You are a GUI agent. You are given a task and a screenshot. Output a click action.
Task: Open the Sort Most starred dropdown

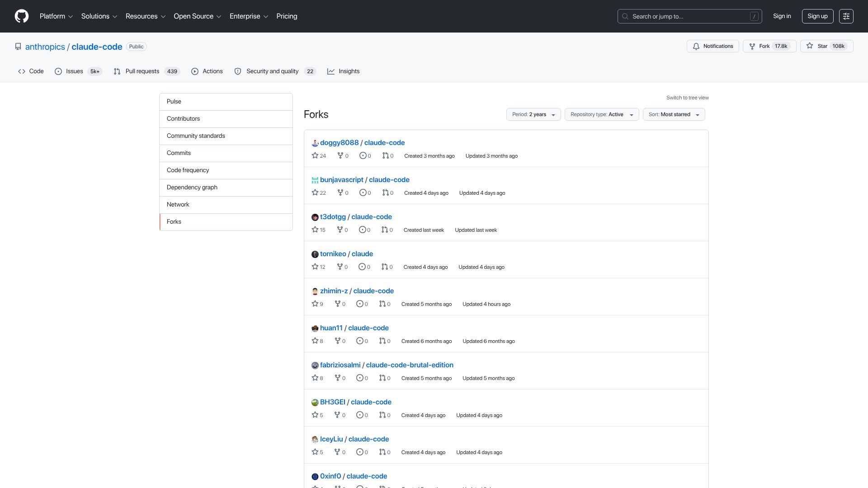(x=674, y=114)
